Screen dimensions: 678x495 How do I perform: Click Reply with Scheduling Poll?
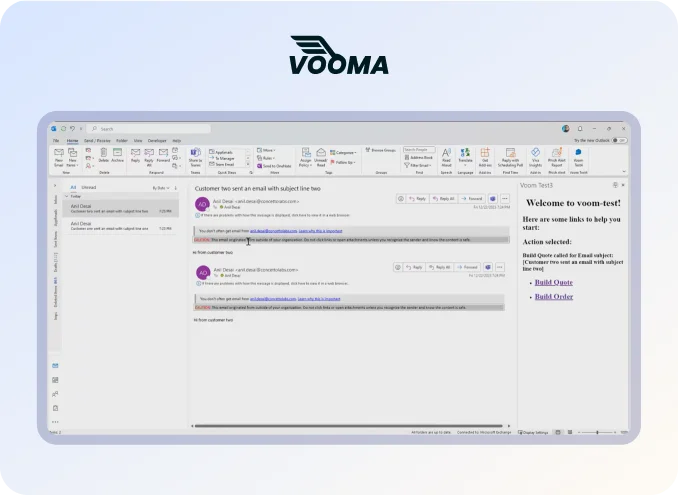tap(510, 157)
